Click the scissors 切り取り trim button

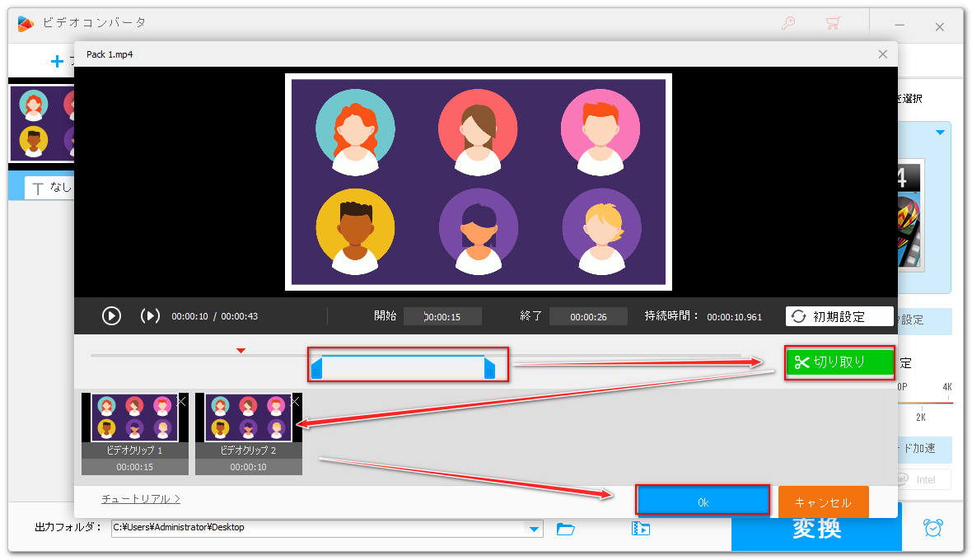click(x=839, y=362)
